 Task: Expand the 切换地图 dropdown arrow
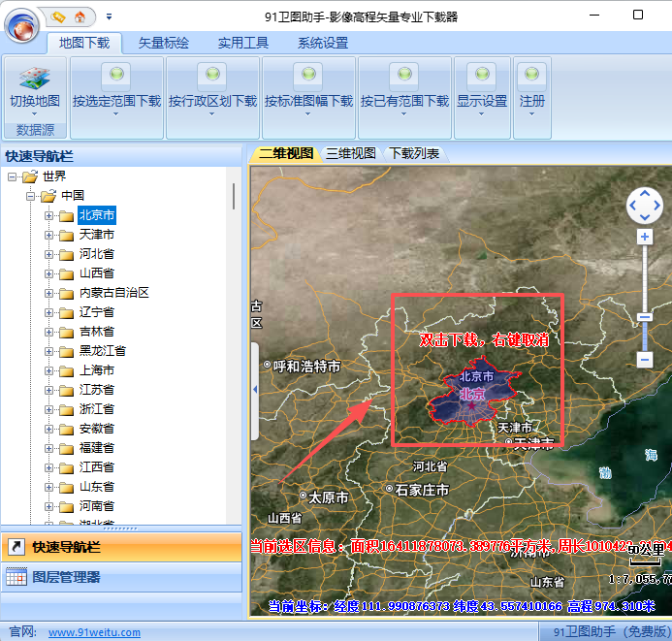(x=34, y=114)
